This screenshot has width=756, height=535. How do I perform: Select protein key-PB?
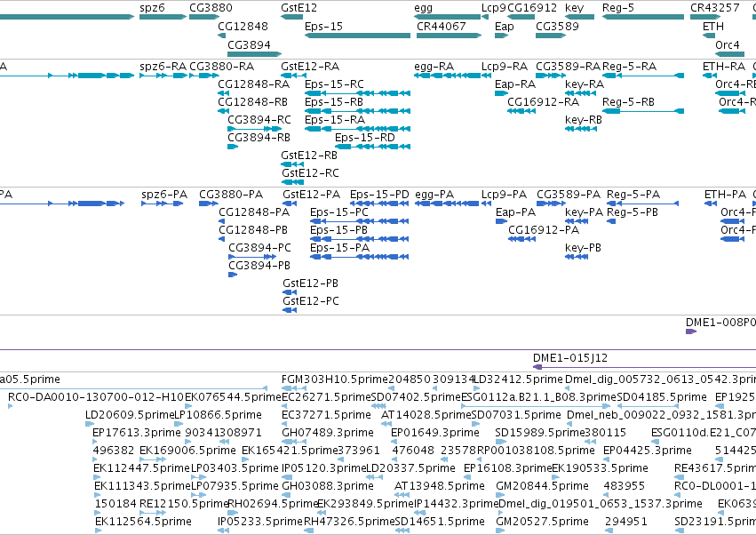[x=577, y=257]
